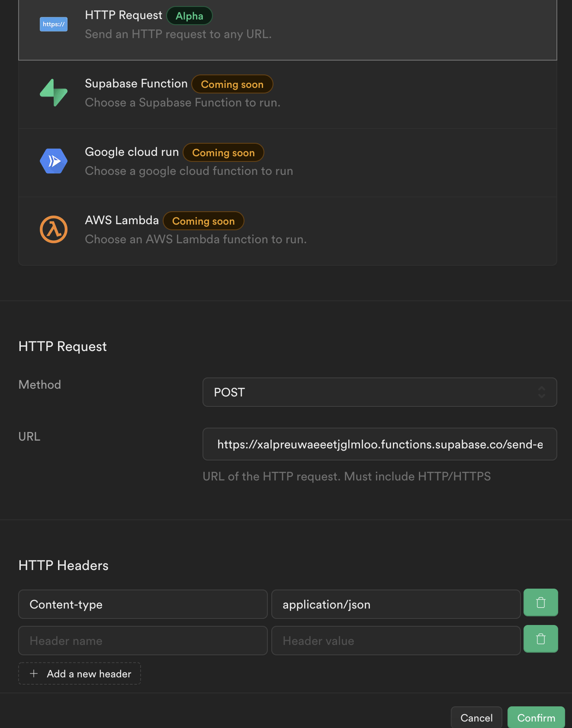572x728 pixels.
Task: Cancel the webhook configuration
Action: [x=476, y=718]
